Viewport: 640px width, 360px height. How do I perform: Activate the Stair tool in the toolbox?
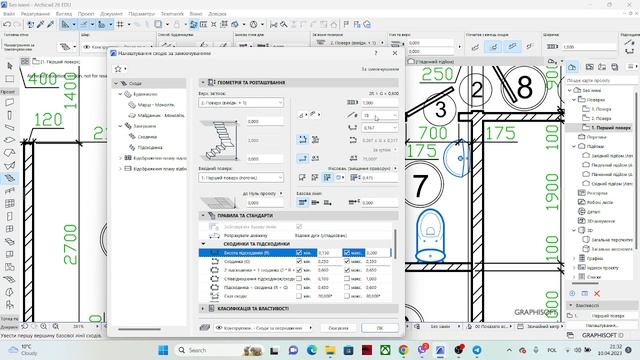[x=10, y=178]
